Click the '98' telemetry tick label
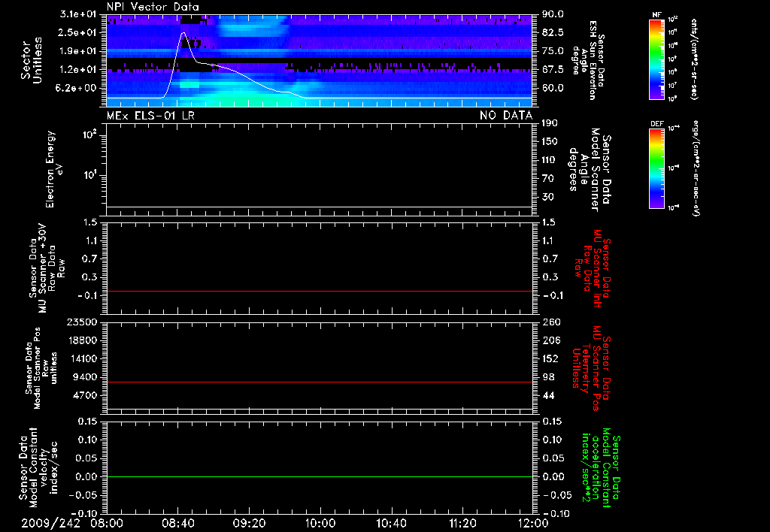This screenshot has height=532, width=770. coord(548,377)
